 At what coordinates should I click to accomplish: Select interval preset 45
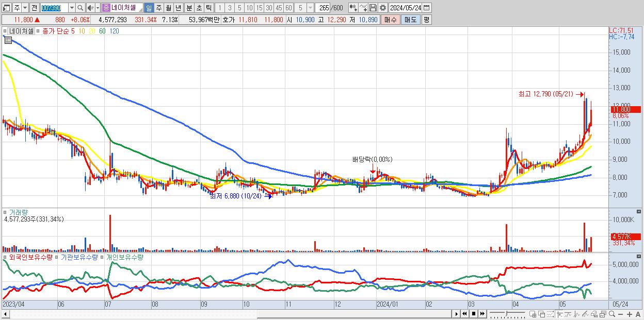tap(279, 8)
